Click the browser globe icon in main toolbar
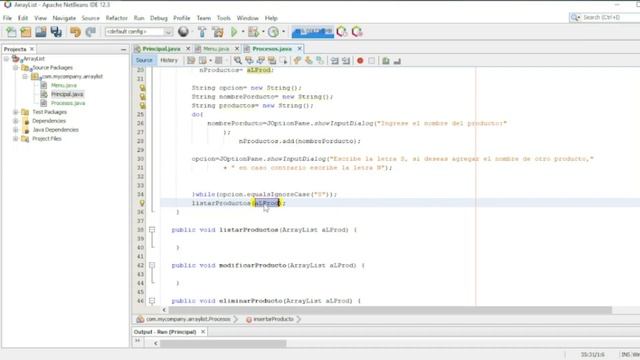 [x=183, y=31]
